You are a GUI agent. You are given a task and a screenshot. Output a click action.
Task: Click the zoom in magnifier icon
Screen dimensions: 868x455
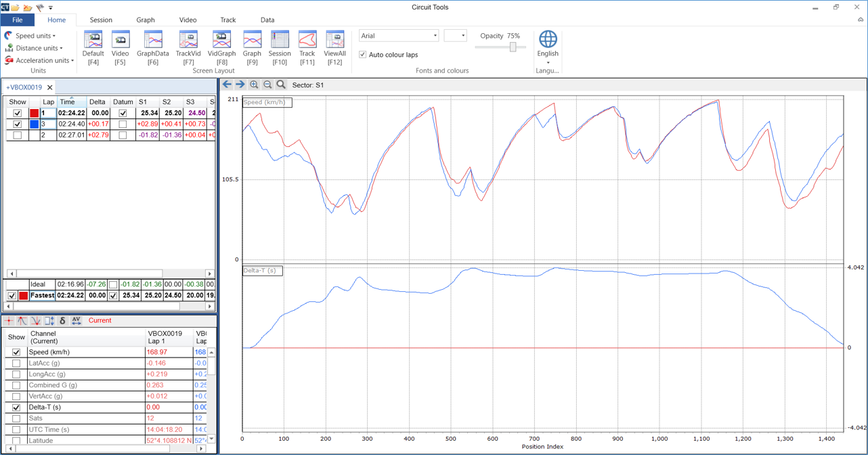click(x=254, y=85)
